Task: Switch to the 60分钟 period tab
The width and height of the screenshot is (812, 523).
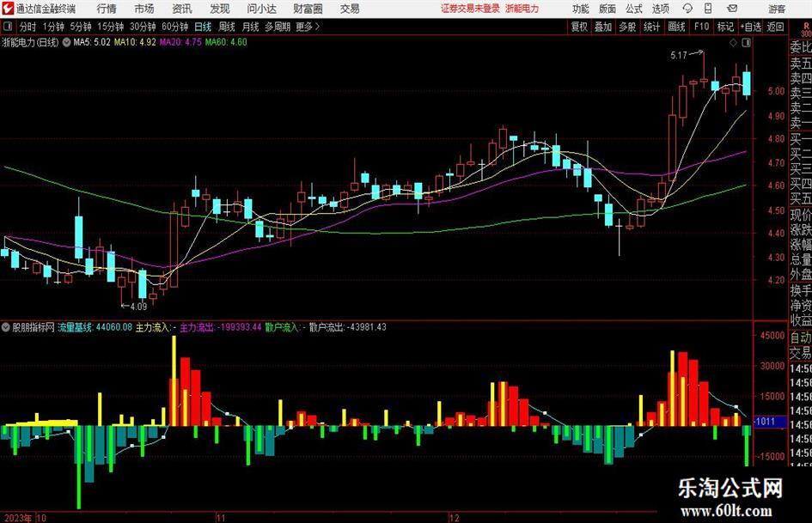Action: click(175, 27)
